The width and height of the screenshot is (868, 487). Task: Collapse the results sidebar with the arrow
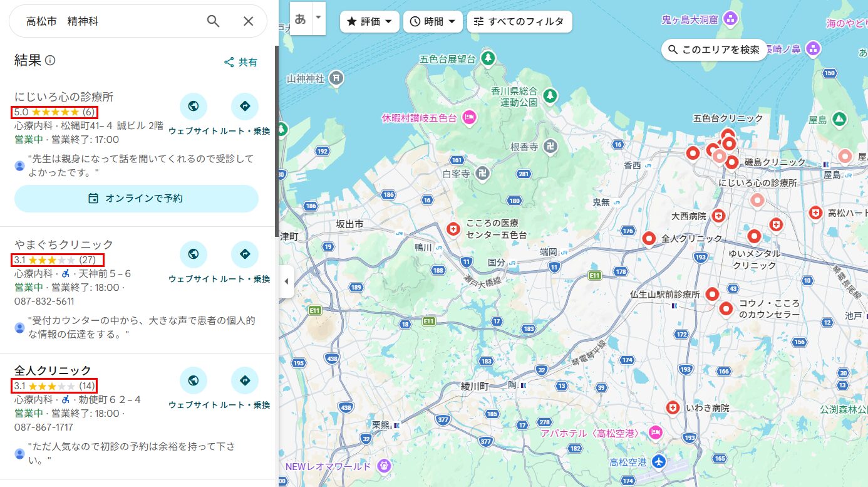[x=286, y=282]
